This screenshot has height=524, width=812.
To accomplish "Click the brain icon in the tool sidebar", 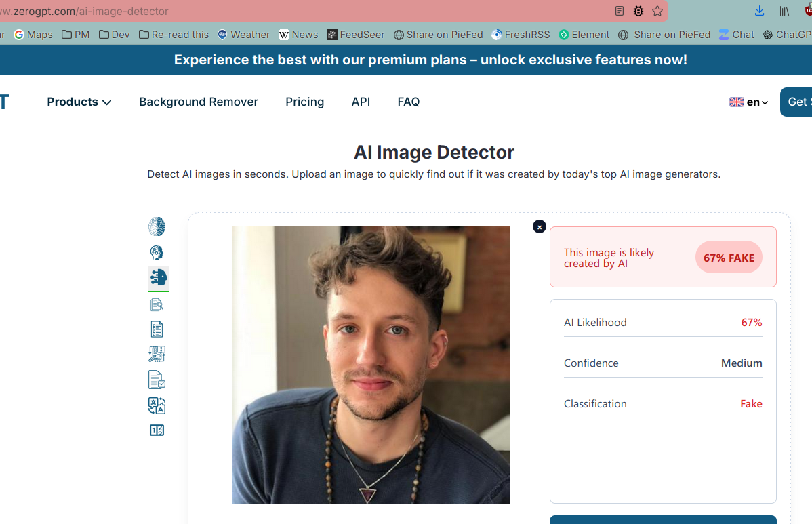I will pos(157,226).
